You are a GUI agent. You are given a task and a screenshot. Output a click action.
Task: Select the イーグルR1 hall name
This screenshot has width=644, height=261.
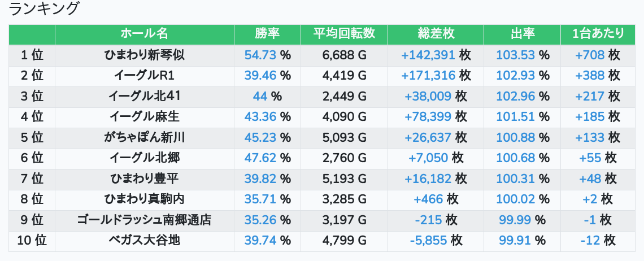point(145,75)
